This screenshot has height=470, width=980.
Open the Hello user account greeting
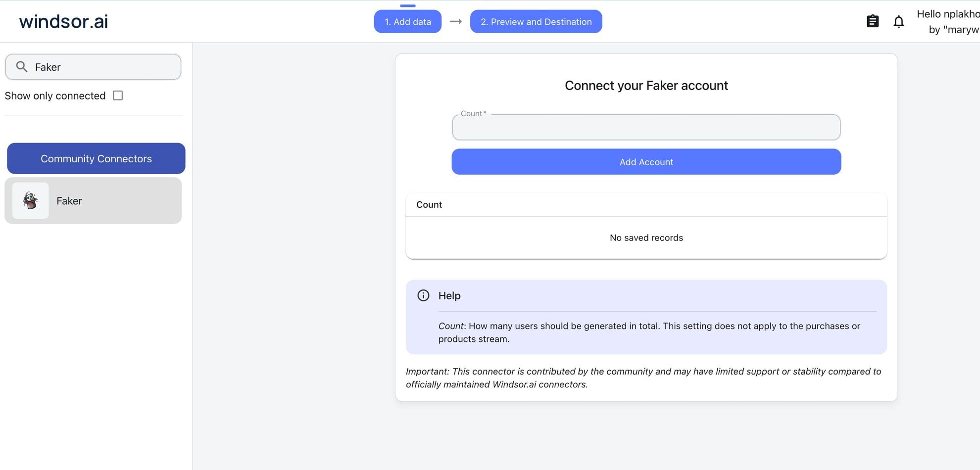[947, 22]
